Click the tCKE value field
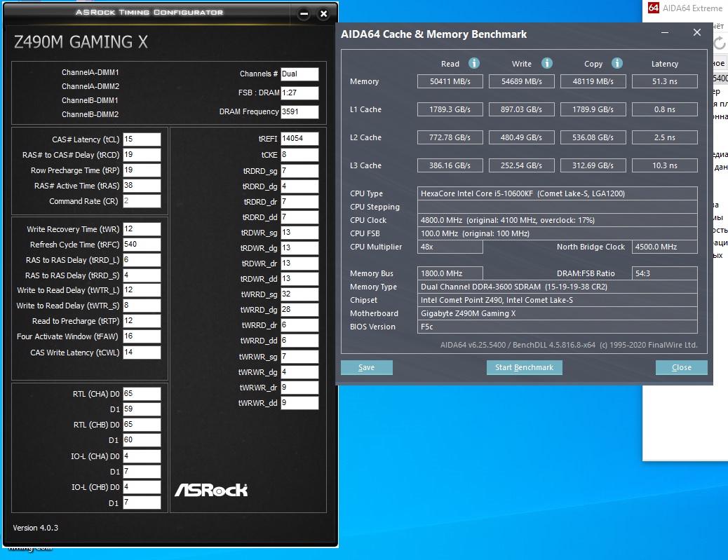 pyautogui.click(x=300, y=154)
